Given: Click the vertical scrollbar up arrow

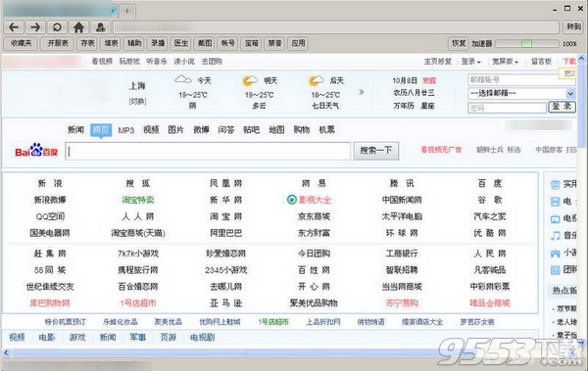Looking at the screenshot, I should click(581, 59).
